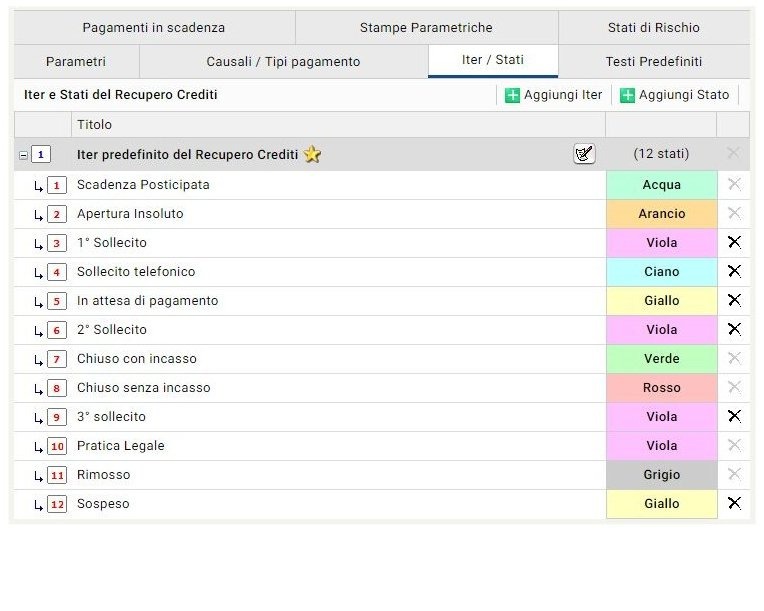Click the Acqua color swatch
764x611 pixels.
(x=661, y=185)
